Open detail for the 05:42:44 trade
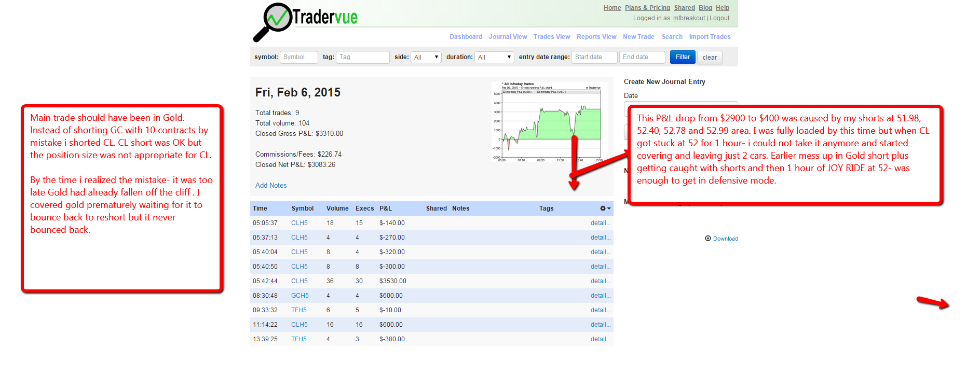Viewport: 980px width, 376px height. (601, 281)
